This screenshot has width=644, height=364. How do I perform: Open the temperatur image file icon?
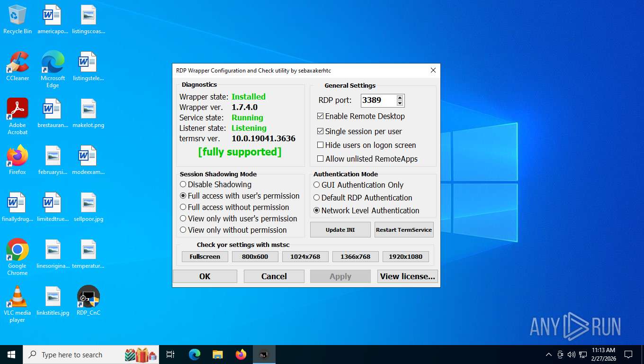click(89, 254)
